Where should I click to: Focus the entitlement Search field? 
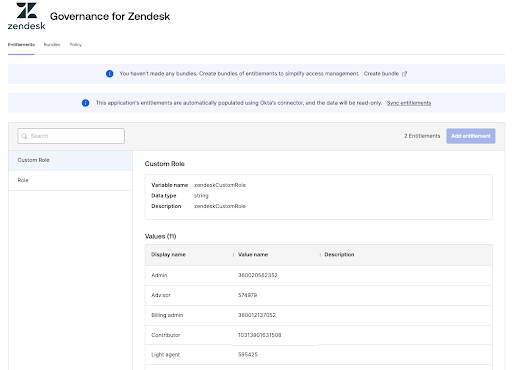pos(71,136)
